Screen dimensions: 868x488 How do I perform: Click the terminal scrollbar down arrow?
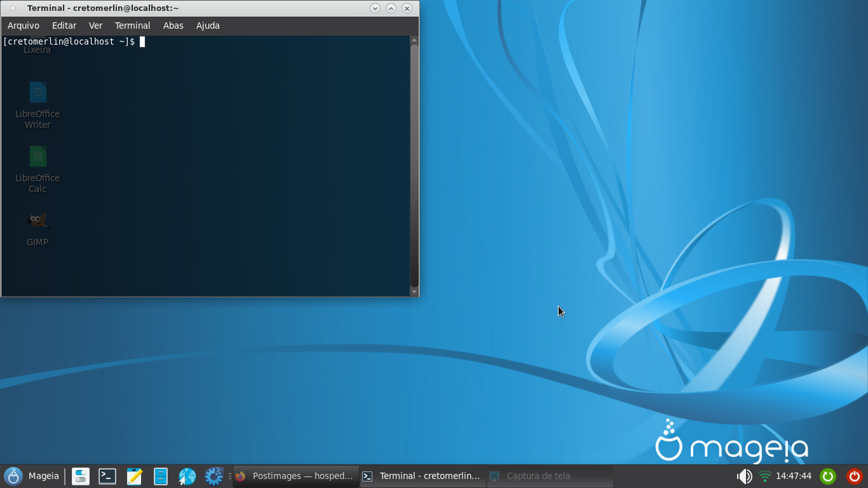click(x=414, y=292)
